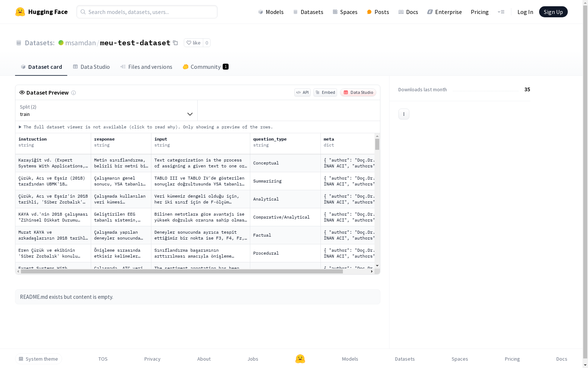Open the System theme selector
Viewport: 588px width, 368px height.
(39, 359)
